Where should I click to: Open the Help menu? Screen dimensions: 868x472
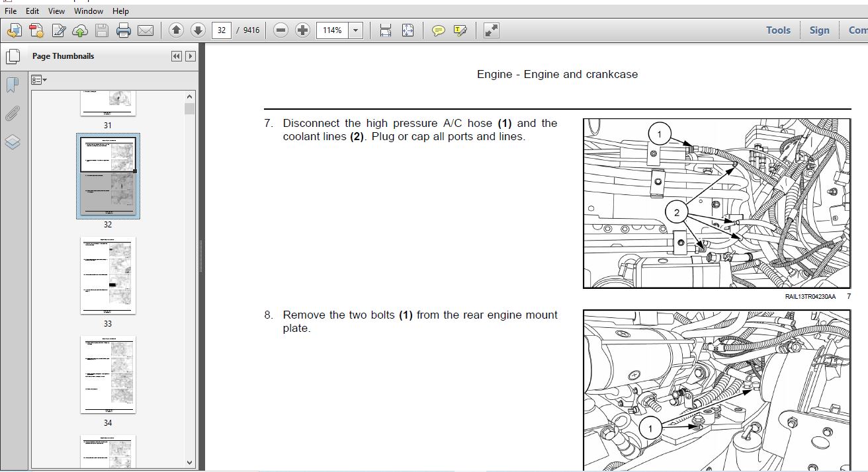coord(120,11)
